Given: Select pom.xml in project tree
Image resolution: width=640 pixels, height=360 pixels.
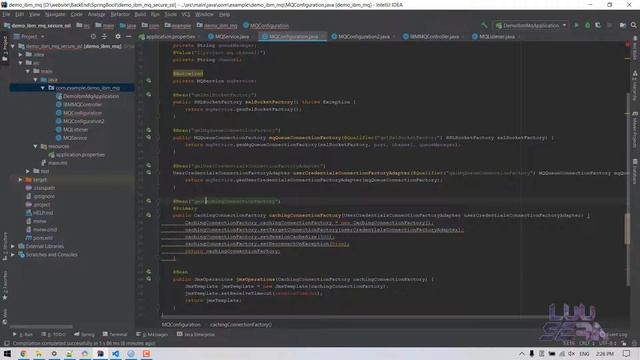Looking at the screenshot, I should pos(42,238).
